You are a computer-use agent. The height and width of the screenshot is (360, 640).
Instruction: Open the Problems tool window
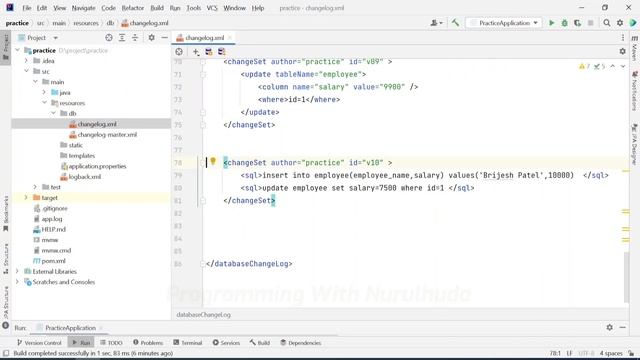[x=148, y=342]
